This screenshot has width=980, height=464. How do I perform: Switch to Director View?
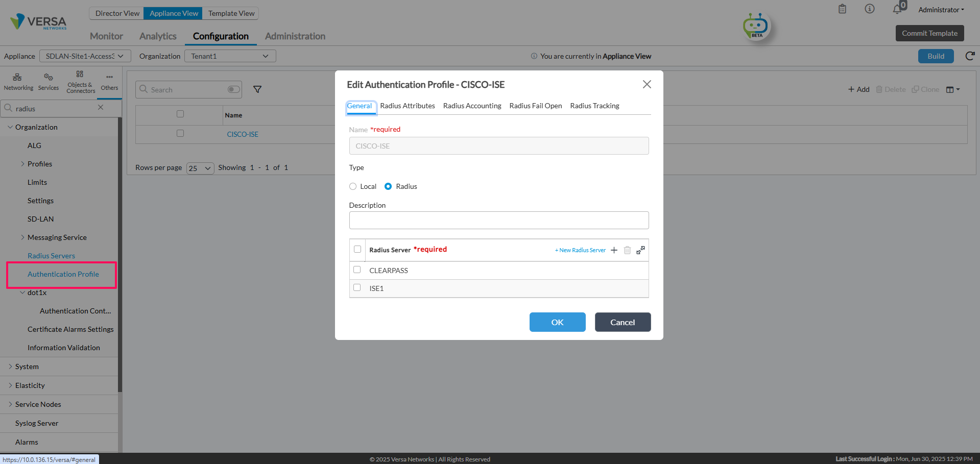[117, 13]
